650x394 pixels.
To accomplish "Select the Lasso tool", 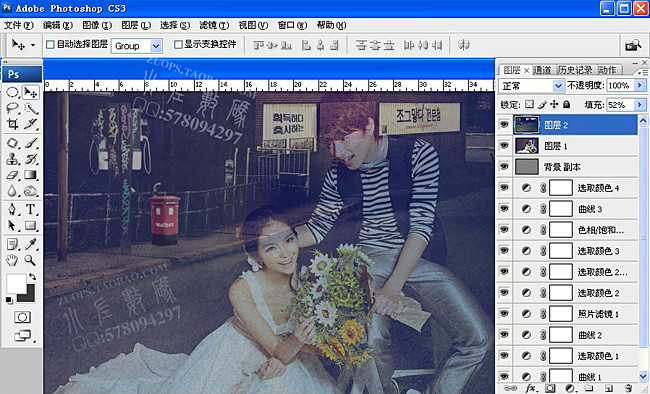I will [12, 108].
